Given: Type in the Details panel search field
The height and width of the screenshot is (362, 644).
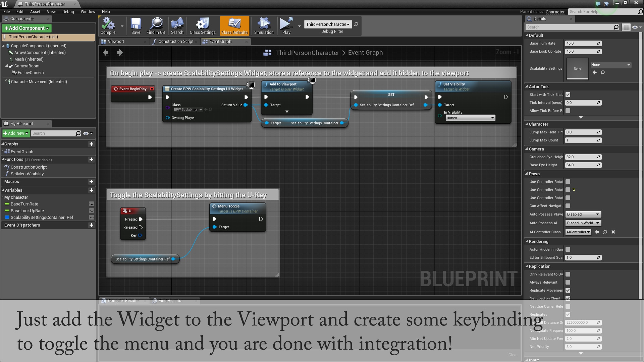Looking at the screenshot, I should [570, 27].
